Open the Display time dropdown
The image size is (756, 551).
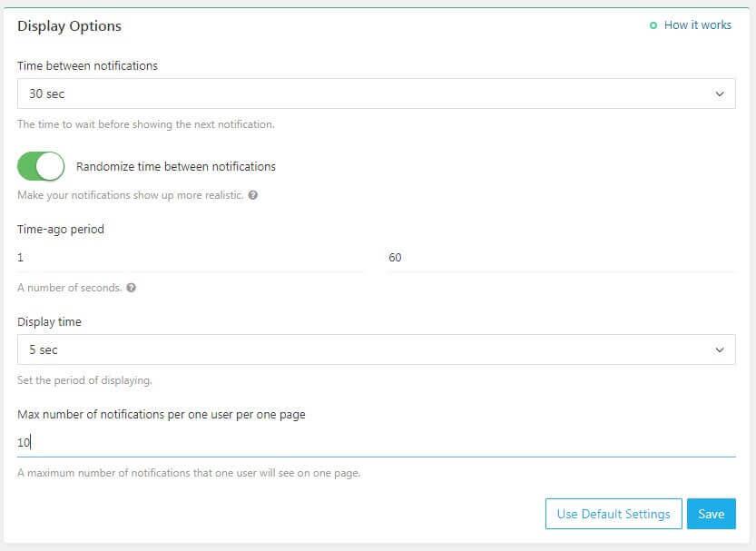tap(376, 349)
